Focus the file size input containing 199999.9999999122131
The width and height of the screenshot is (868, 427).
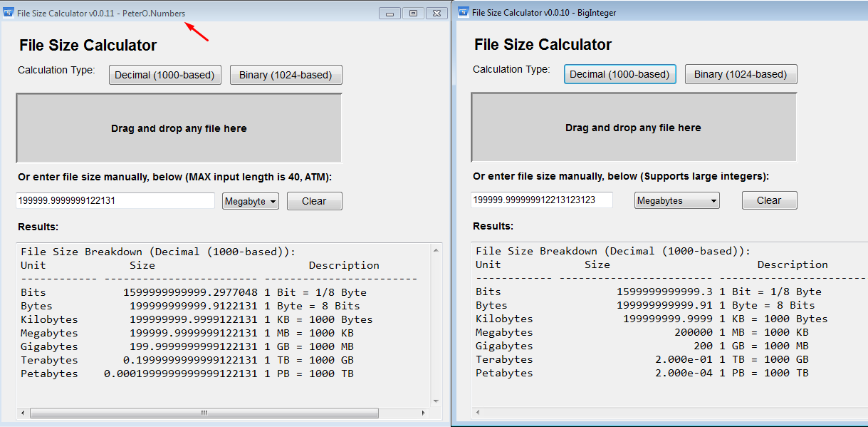[x=115, y=201]
